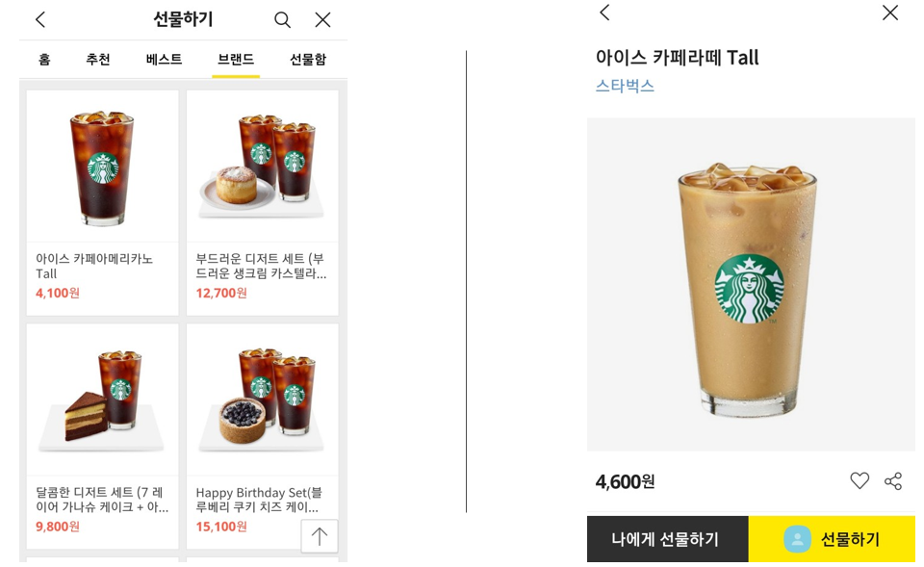This screenshot has height=567, width=924.
Task: Go back from the product detail page
Action: click(x=604, y=13)
